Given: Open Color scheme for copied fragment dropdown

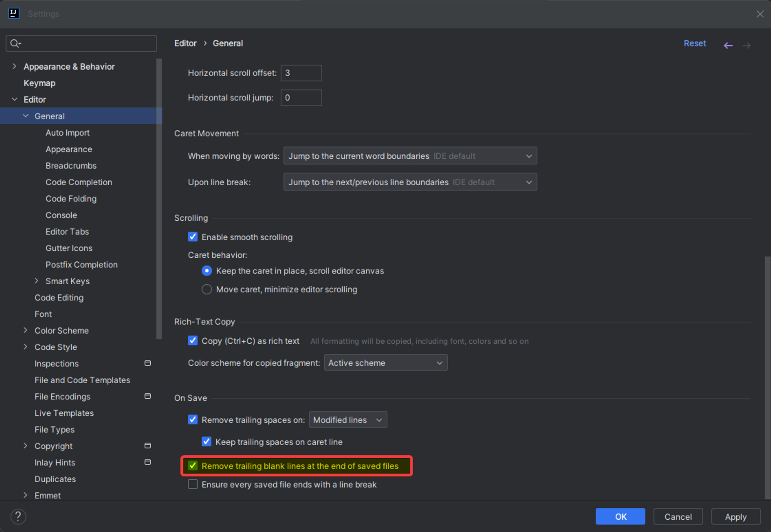Looking at the screenshot, I should (x=386, y=362).
